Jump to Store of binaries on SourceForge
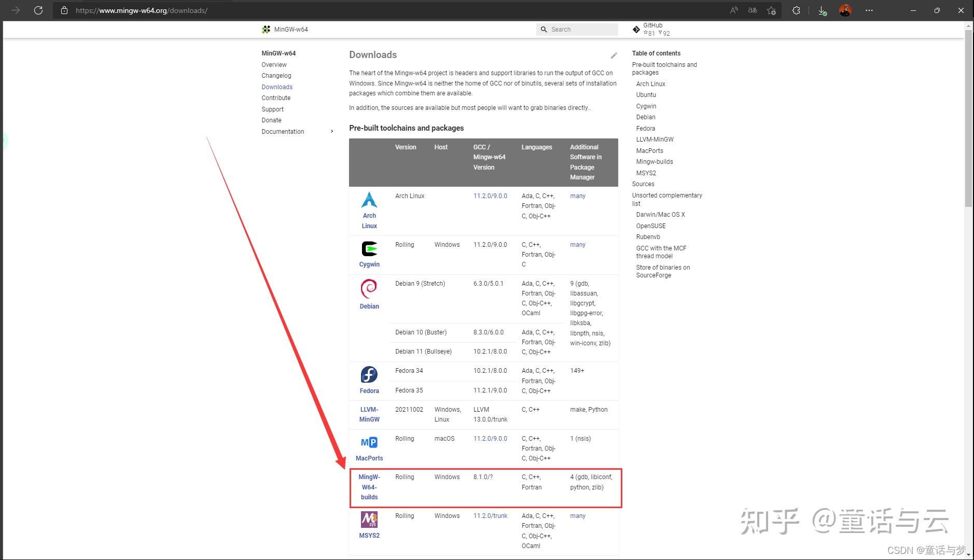This screenshot has height=560, width=974. 663,271
